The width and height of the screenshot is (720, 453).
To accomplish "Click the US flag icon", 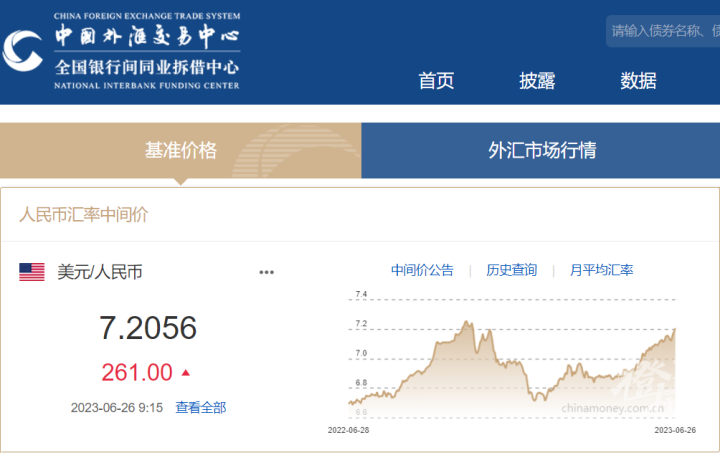I will point(32,271).
